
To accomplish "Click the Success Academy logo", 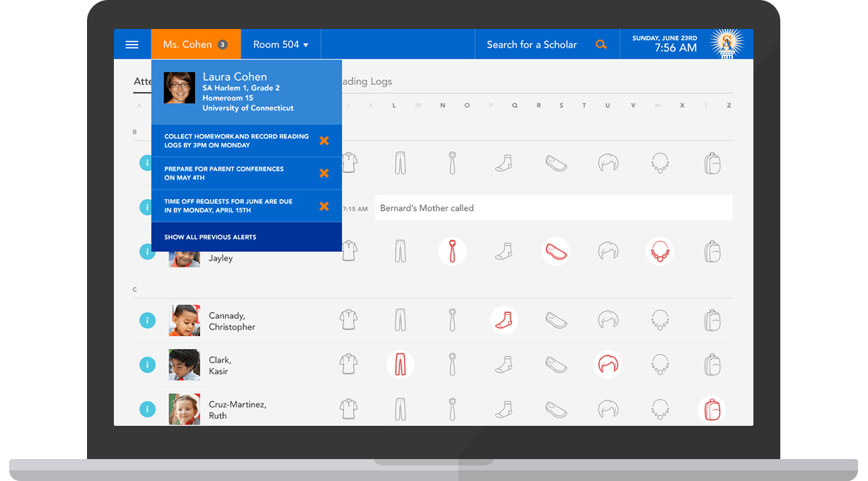I will click(726, 43).
